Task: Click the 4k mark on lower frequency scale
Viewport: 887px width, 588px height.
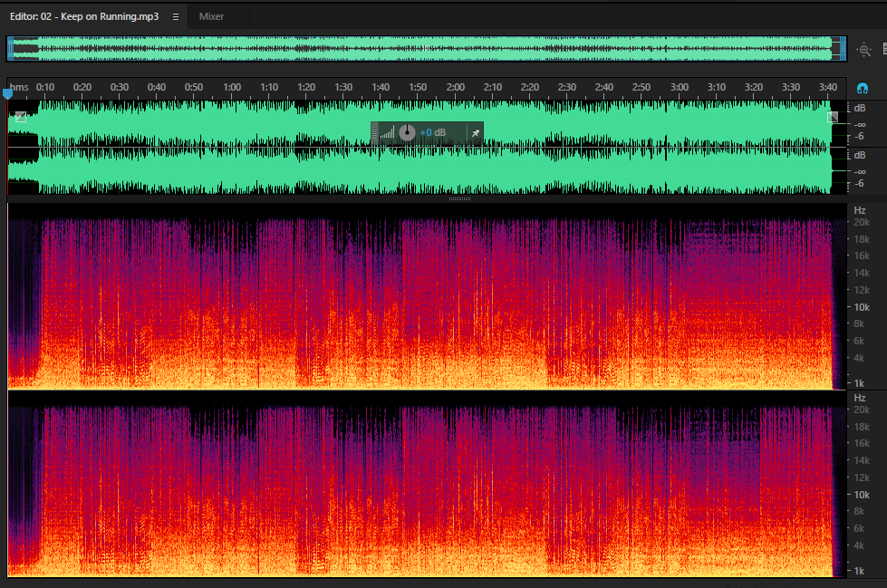Action: pos(859,545)
